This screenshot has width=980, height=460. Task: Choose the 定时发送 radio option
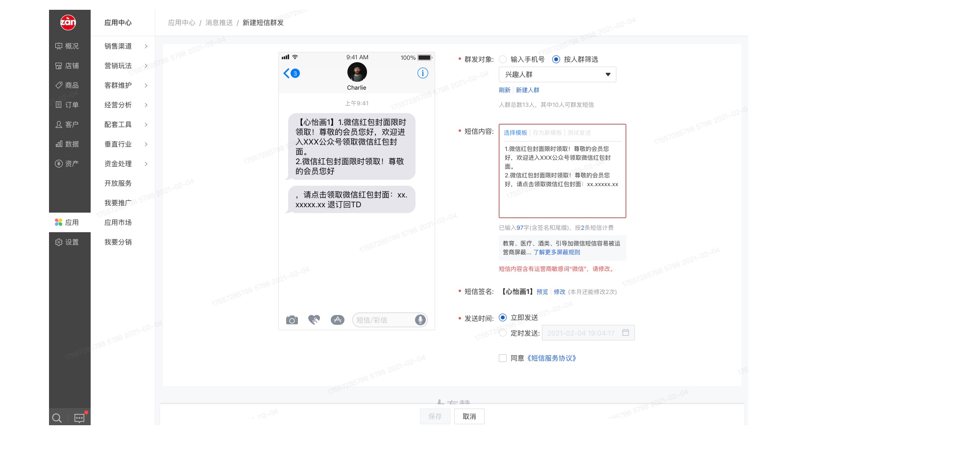click(x=503, y=333)
